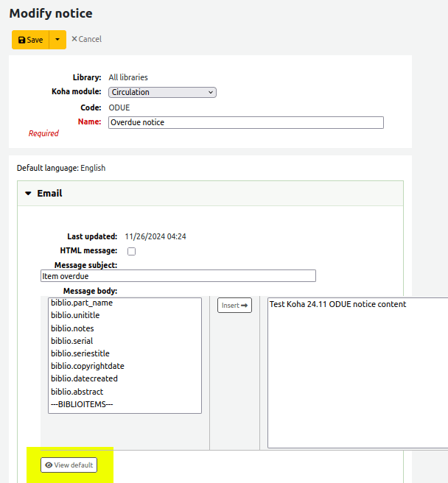448x483 pixels.
Task: Click the Last updated date 11/26/2024 04:24
Action: click(155, 236)
